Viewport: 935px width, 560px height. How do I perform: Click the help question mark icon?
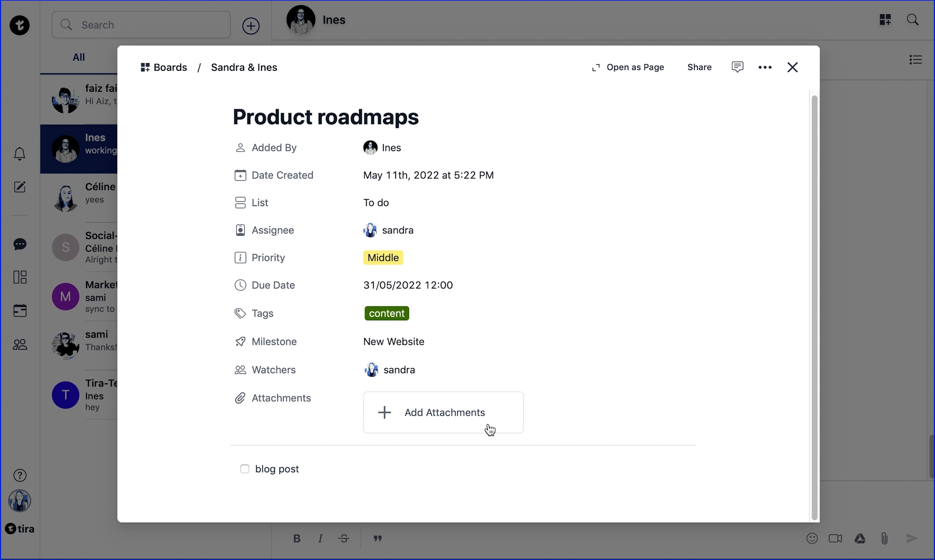pyautogui.click(x=20, y=475)
